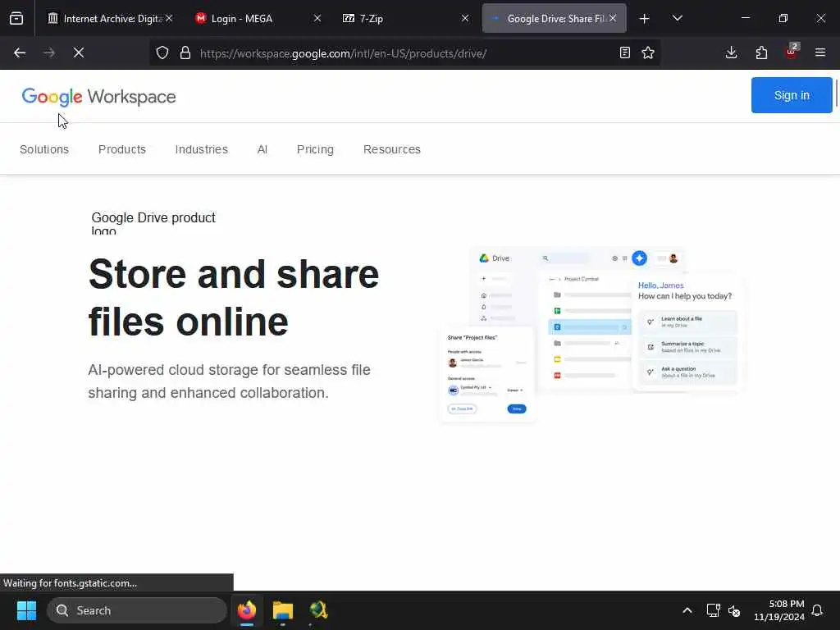Click the network display tray icon

(x=713, y=610)
